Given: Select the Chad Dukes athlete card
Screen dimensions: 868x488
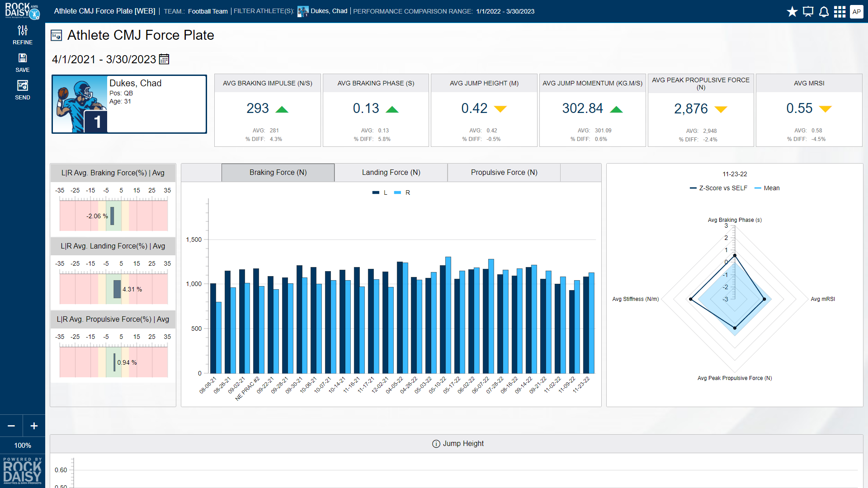Looking at the screenshot, I should pyautogui.click(x=129, y=104).
